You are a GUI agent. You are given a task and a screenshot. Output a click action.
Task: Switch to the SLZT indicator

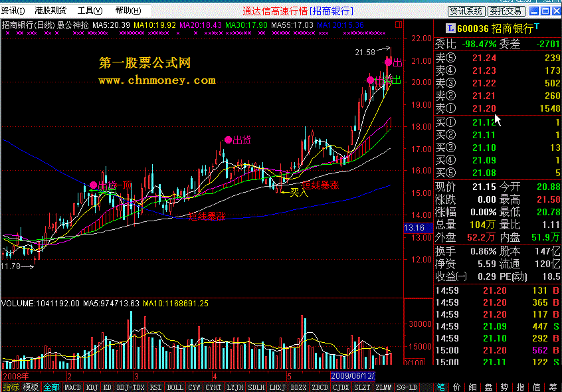pyautogui.click(x=362, y=387)
